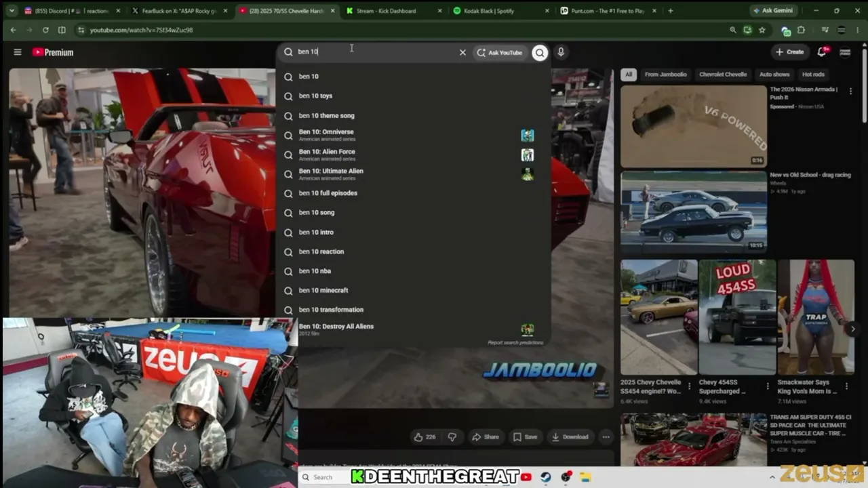This screenshot has width=868, height=488.
Task: Open more video actions ellipsis
Action: click(606, 437)
